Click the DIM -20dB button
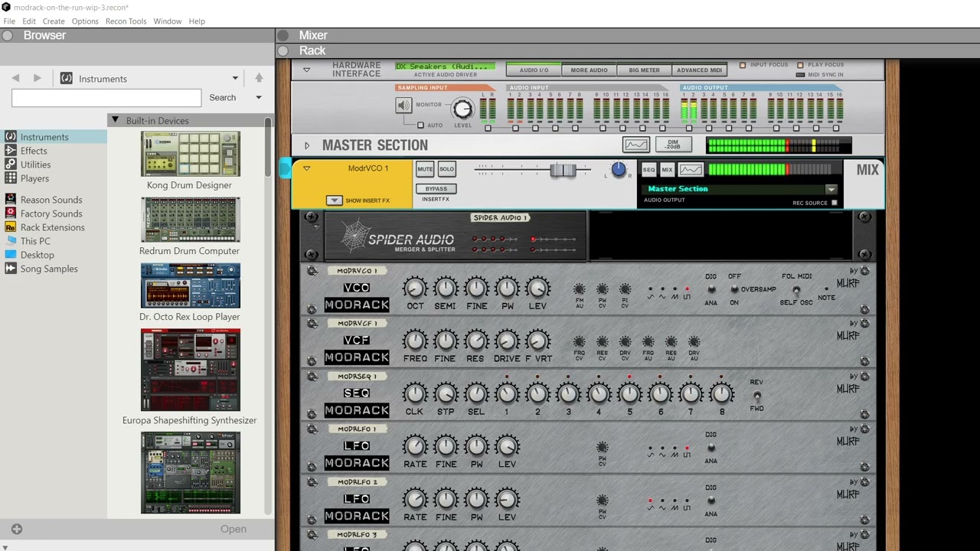 click(x=673, y=145)
